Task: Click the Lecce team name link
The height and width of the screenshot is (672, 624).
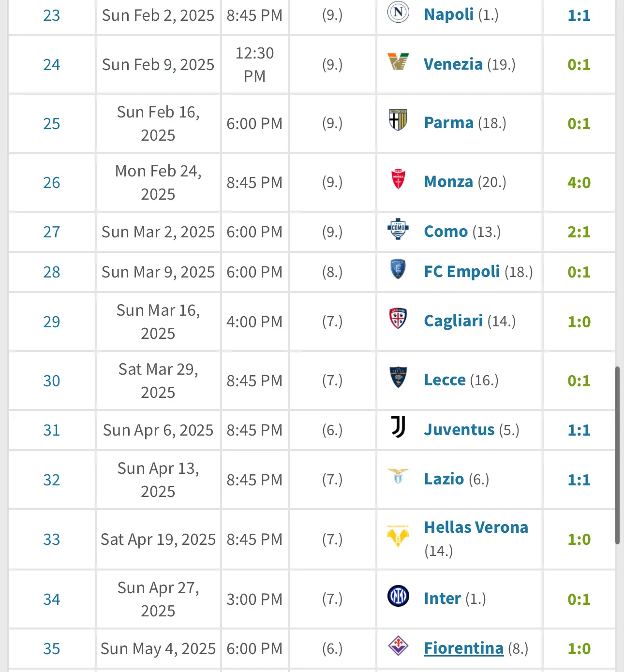Action: click(445, 380)
